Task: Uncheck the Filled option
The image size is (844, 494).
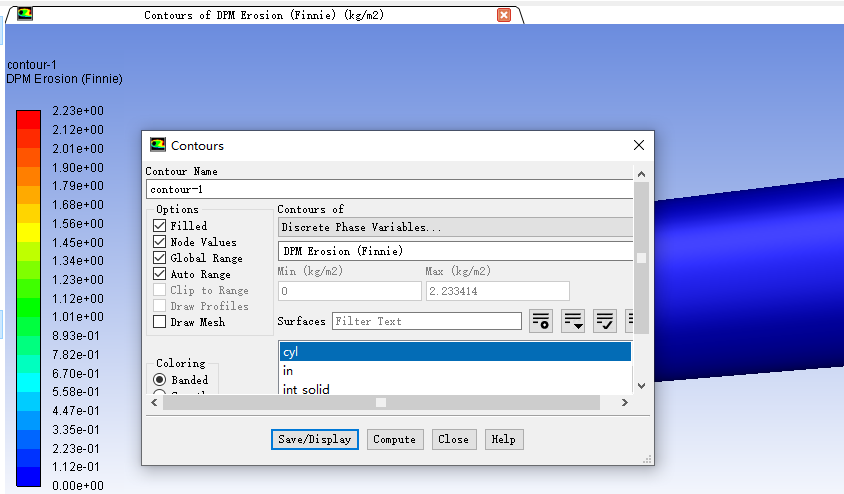Action: tap(160, 226)
